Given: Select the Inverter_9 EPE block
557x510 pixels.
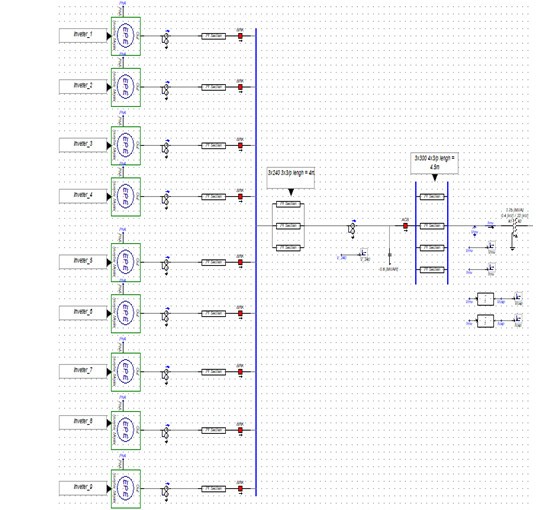Looking at the screenshot, I should [126, 489].
